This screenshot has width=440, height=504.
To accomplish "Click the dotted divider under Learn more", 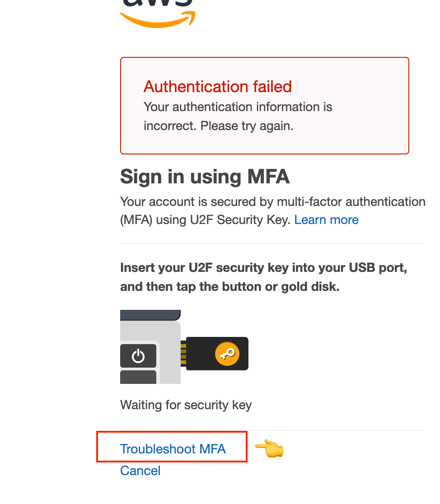I will click(x=272, y=243).
